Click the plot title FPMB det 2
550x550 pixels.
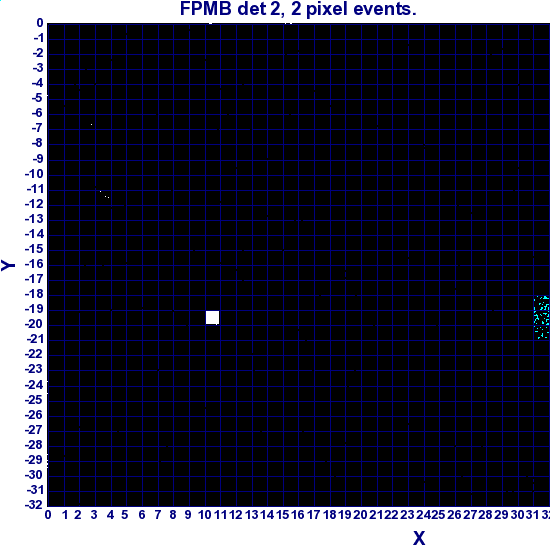point(298,9)
